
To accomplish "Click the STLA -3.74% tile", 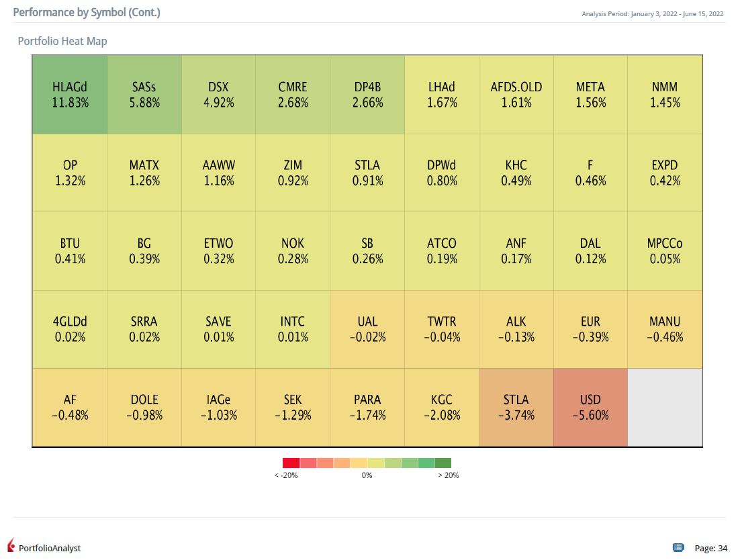I will point(516,408).
